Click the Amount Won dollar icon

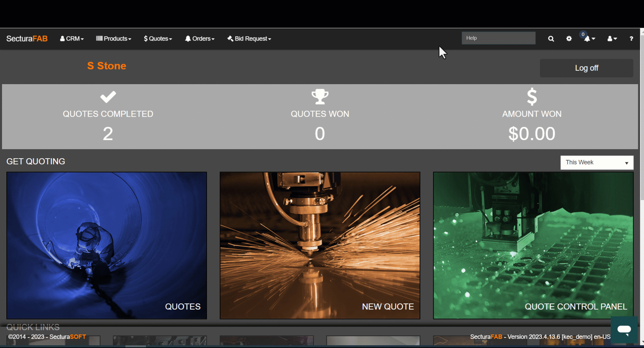[532, 97]
